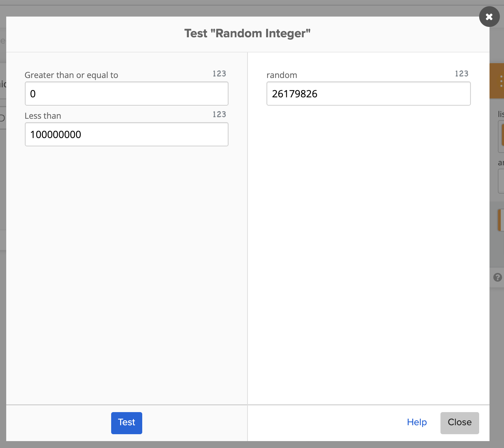Click the partially hidden field at left edge

click(3, 118)
